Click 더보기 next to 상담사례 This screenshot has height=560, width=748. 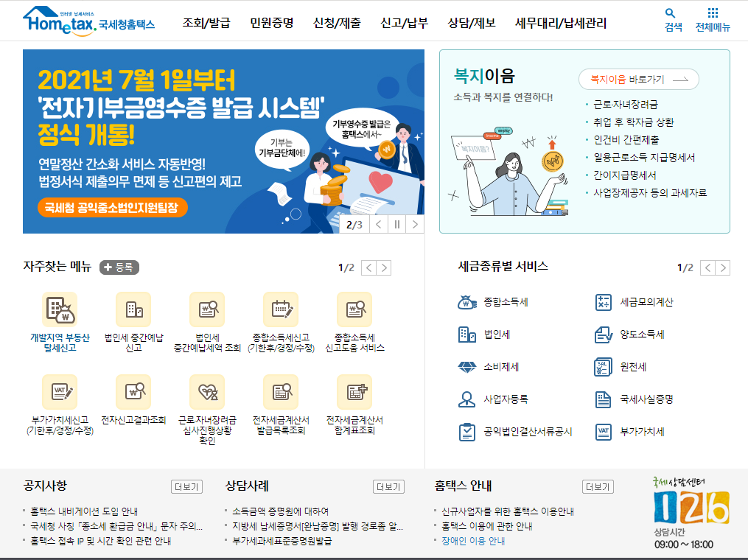(x=389, y=487)
